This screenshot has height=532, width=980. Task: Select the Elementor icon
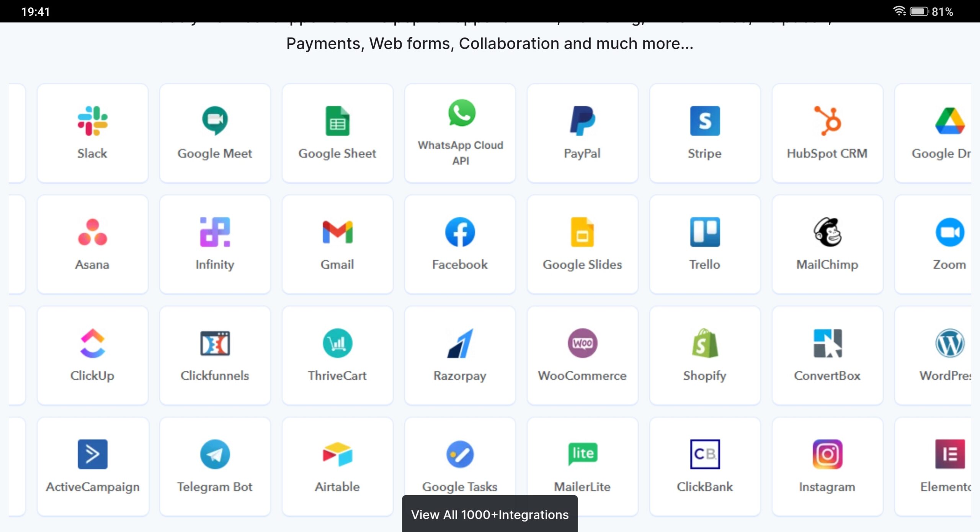pyautogui.click(x=950, y=454)
